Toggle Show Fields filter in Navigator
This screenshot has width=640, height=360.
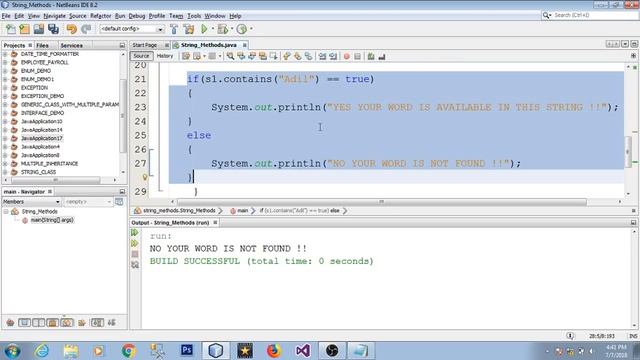click(x=24, y=322)
